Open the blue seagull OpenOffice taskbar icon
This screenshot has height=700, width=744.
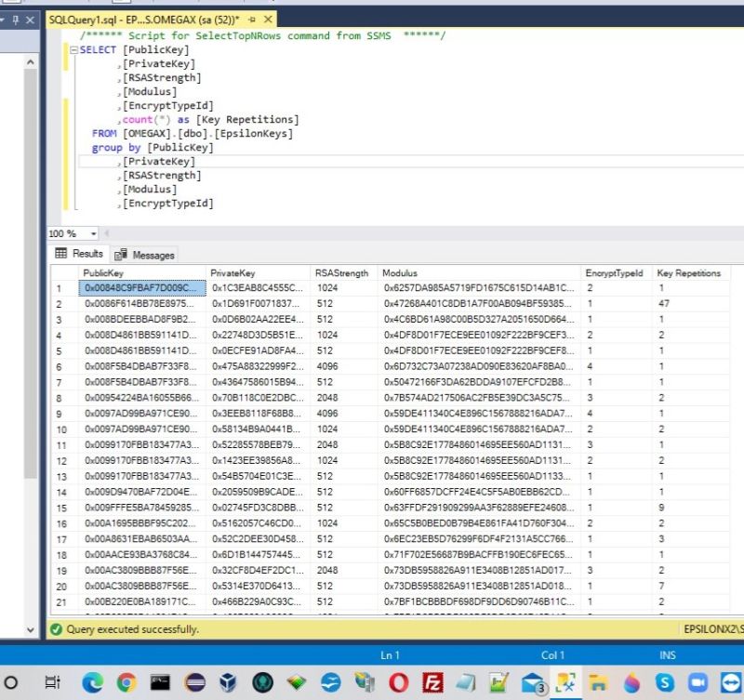coord(331,682)
